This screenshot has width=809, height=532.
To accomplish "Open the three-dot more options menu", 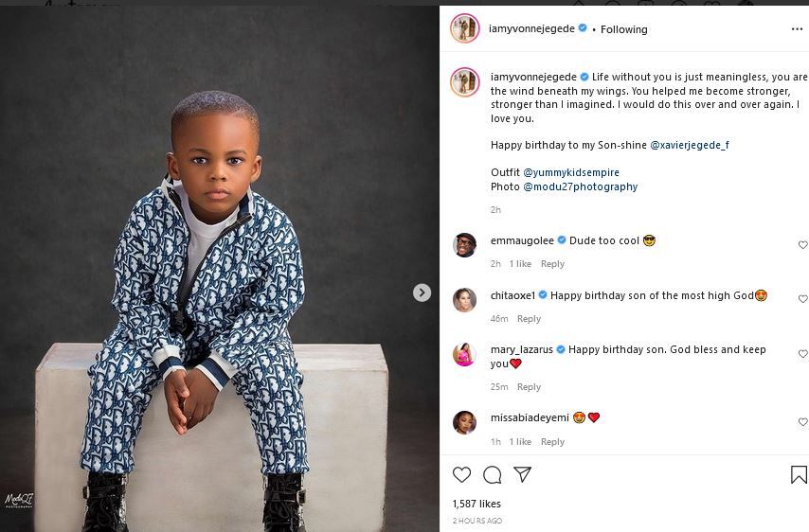I will [x=797, y=29].
